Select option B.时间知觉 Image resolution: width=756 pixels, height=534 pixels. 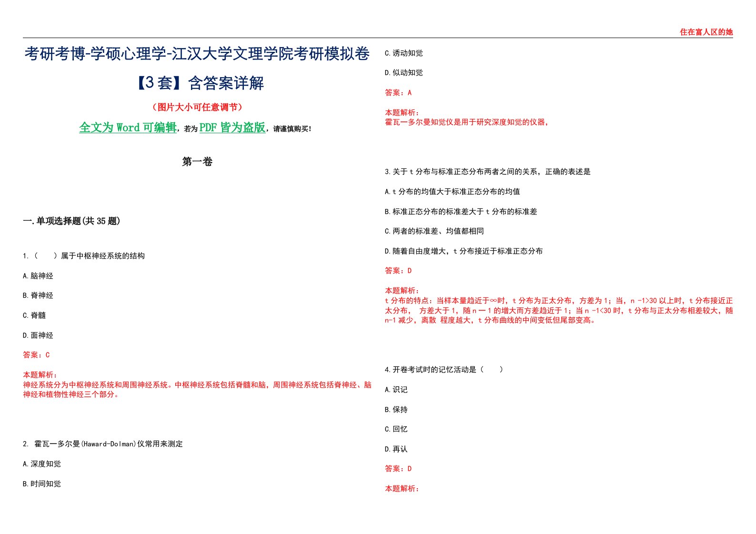click(x=42, y=484)
